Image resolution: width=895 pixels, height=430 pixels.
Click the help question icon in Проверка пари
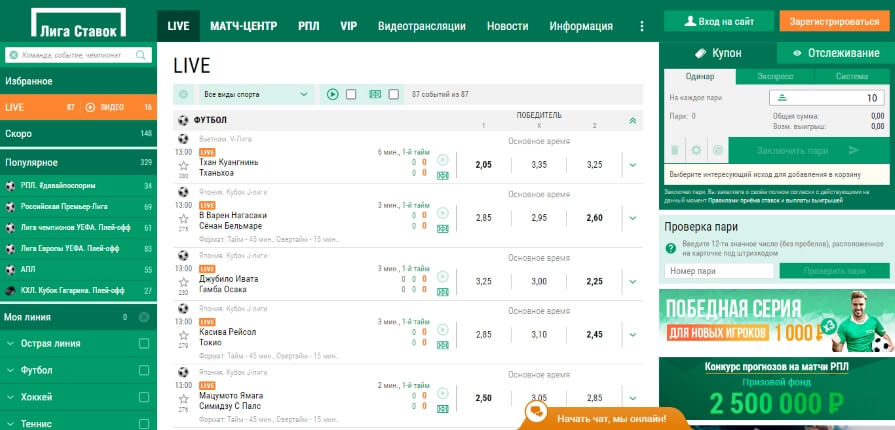click(671, 248)
